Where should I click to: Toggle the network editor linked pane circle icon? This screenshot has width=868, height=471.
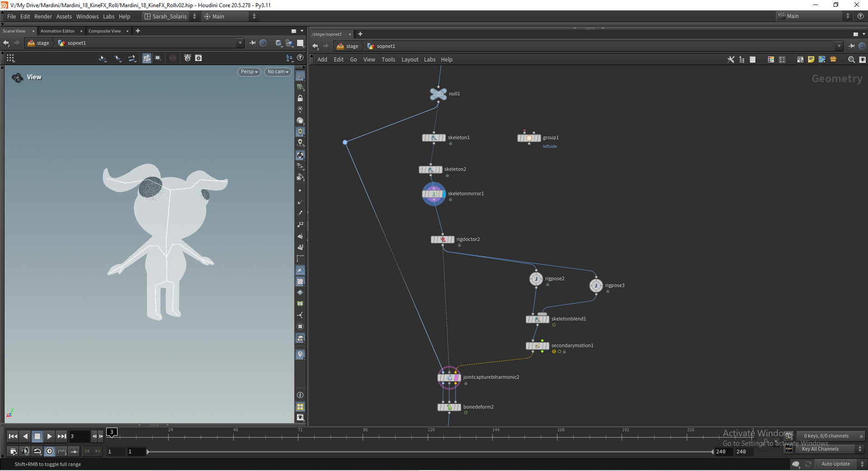(x=862, y=46)
